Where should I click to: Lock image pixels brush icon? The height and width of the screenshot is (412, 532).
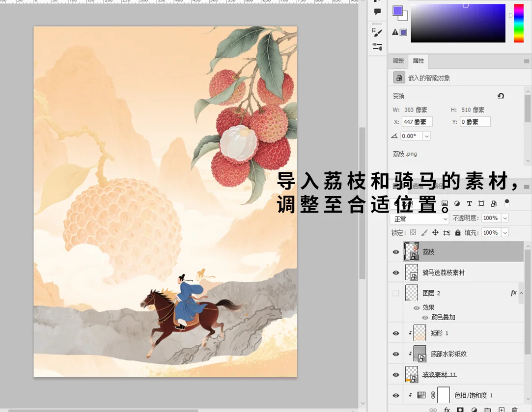tap(424, 233)
